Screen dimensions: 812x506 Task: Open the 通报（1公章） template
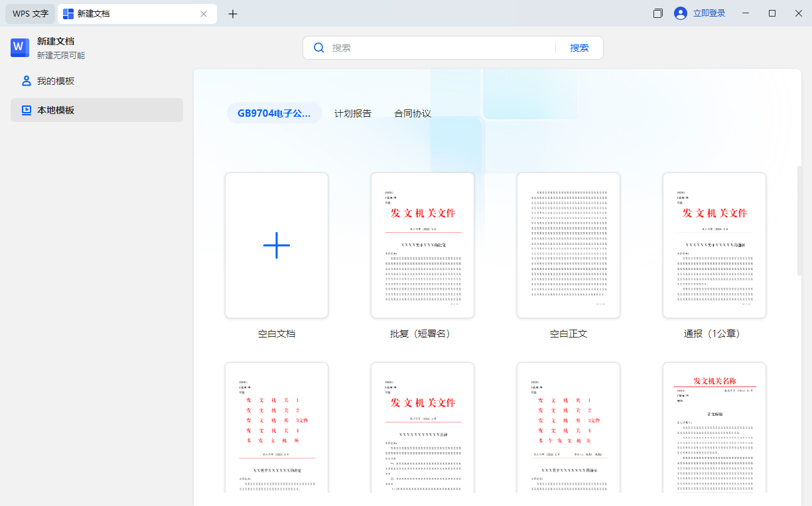(714, 245)
